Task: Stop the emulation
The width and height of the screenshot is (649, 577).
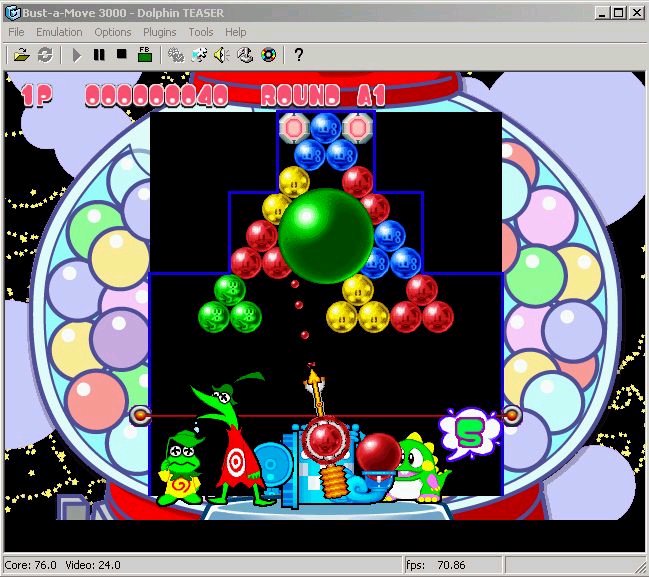Action: pos(122,54)
